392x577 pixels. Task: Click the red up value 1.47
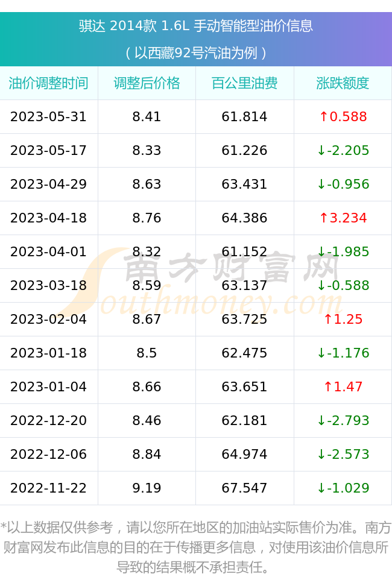(343, 386)
